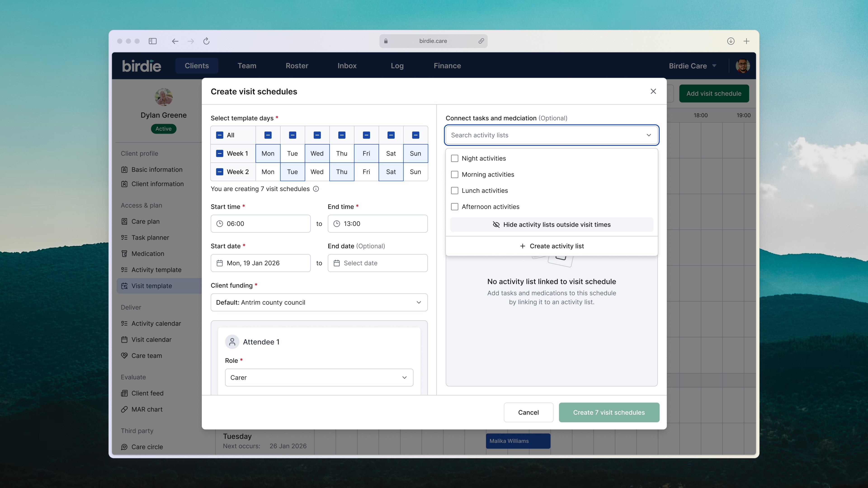Expand the Client funding dropdown
Image resolution: width=868 pixels, height=488 pixels.
pyautogui.click(x=319, y=303)
